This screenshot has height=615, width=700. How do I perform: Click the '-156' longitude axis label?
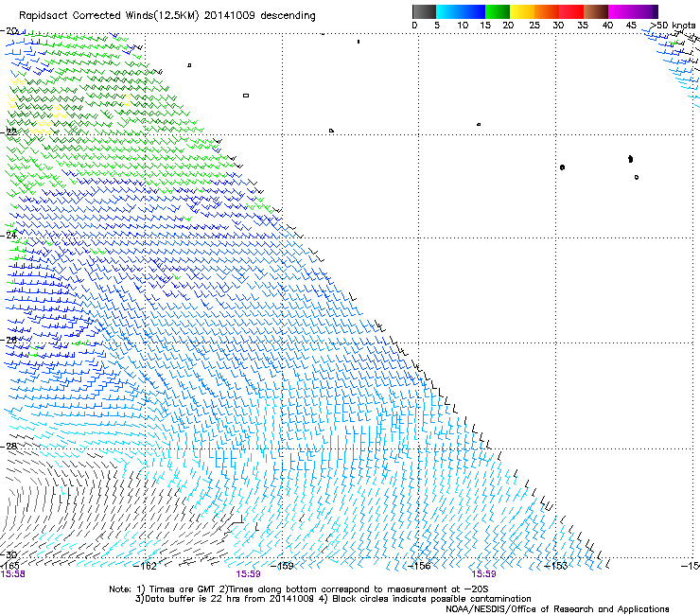point(419,566)
